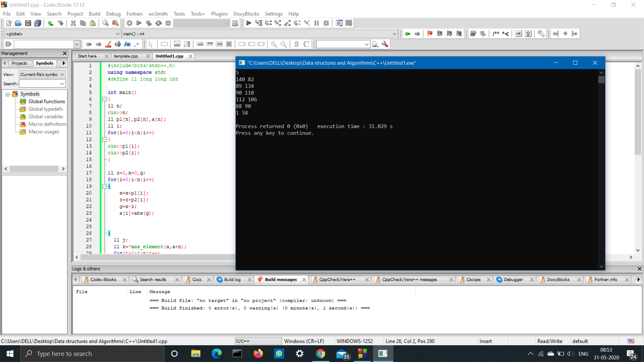
Task: Toggle Match case Aa search option
Action: tap(127, 44)
